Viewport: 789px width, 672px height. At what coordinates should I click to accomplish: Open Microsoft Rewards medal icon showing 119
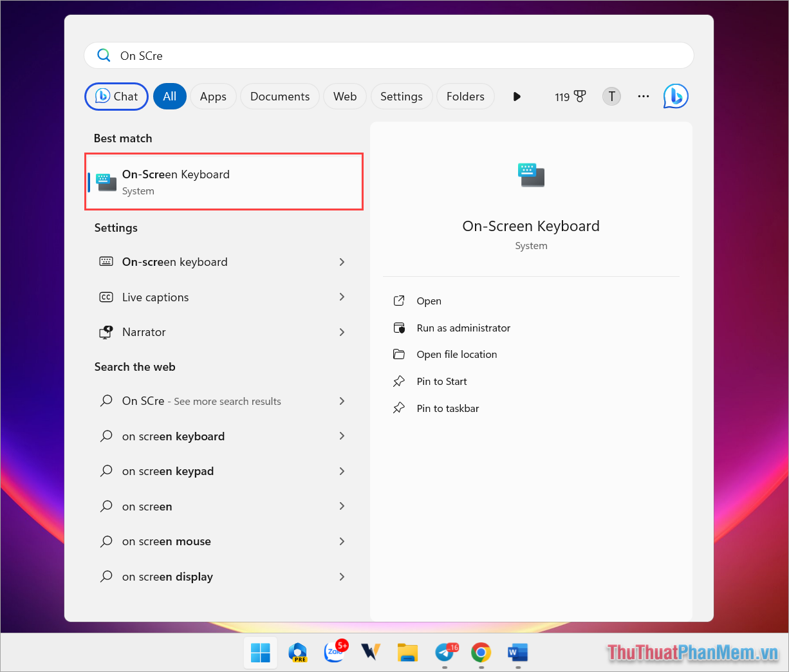tap(570, 96)
